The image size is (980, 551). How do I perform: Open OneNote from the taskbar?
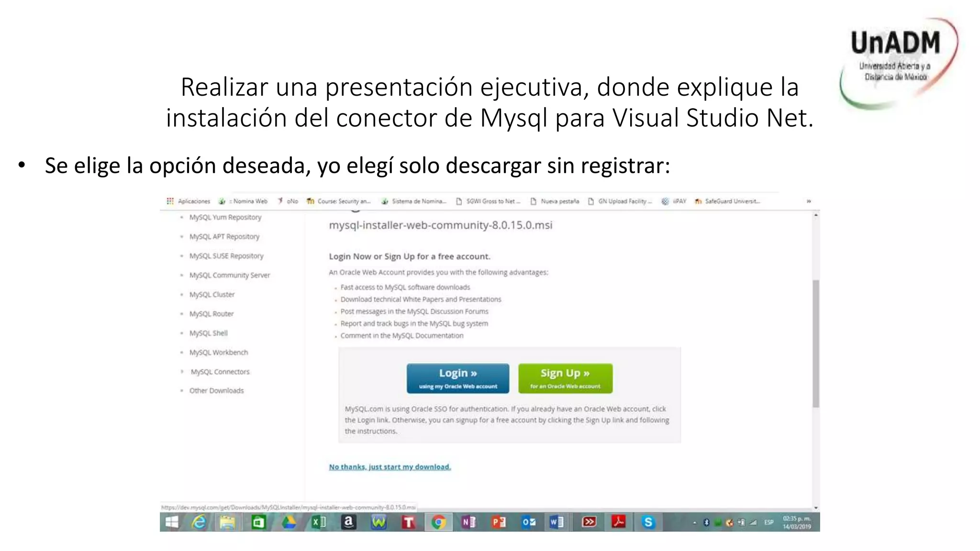(468, 522)
